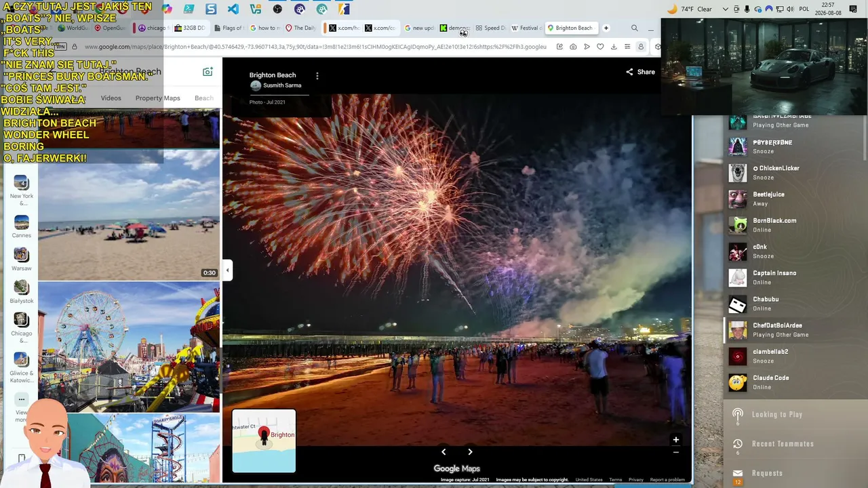Open OBS Studio from the taskbar
Viewport: 868px width, 488px height.
coord(277,9)
